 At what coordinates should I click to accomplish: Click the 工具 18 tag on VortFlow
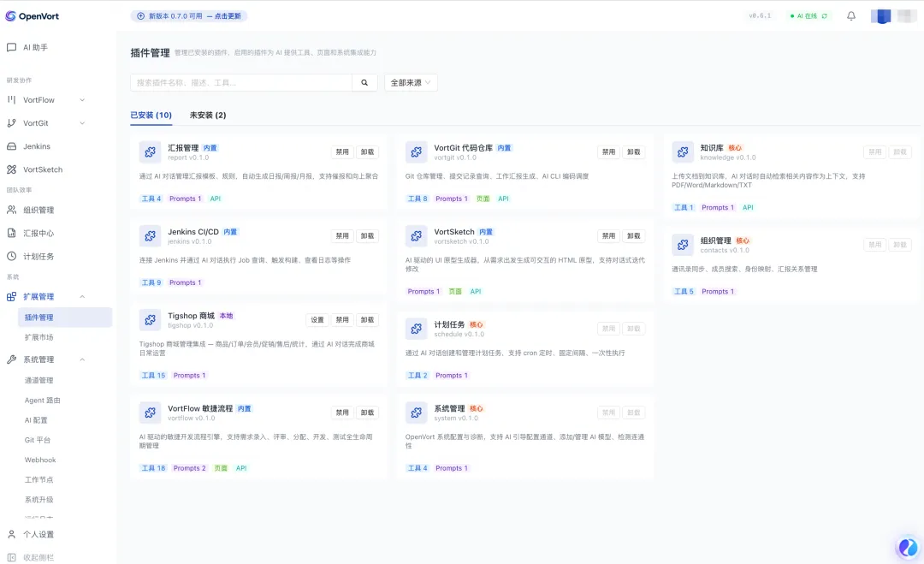tap(153, 468)
